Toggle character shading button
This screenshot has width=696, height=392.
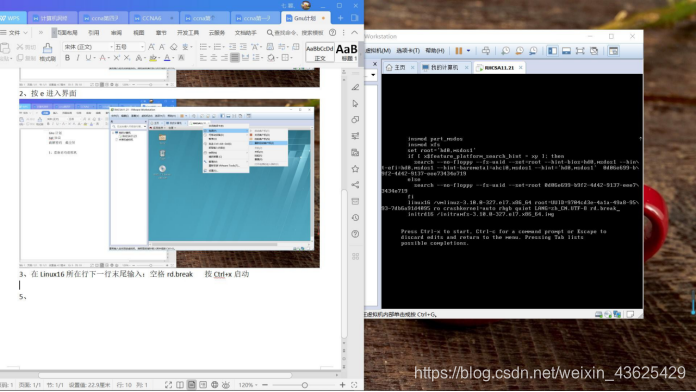pyautogui.click(x=181, y=58)
